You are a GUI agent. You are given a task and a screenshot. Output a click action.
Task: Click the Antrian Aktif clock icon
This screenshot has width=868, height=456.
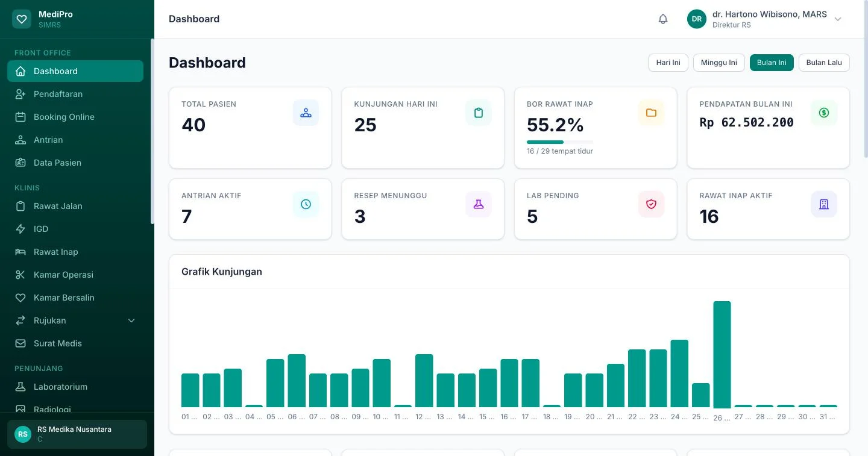click(x=306, y=204)
